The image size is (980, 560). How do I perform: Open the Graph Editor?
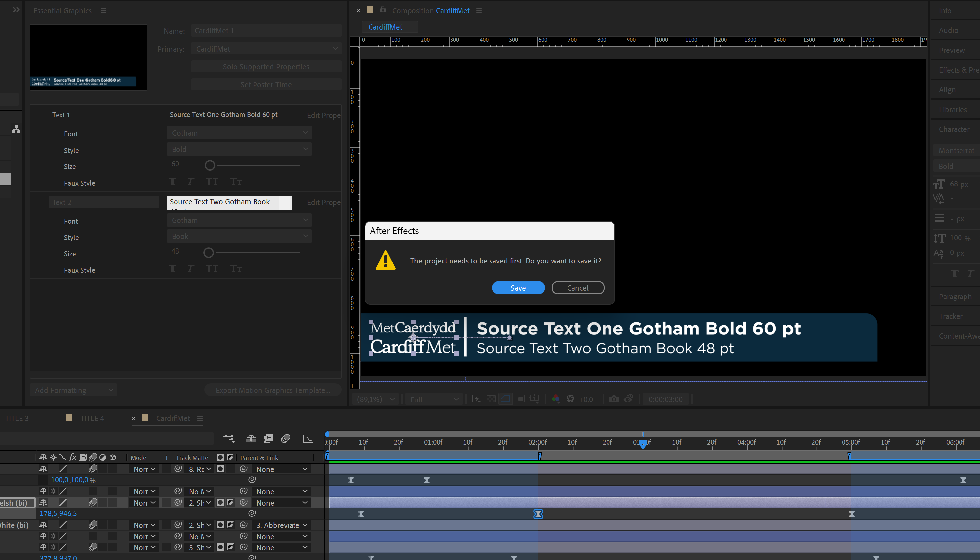(308, 438)
